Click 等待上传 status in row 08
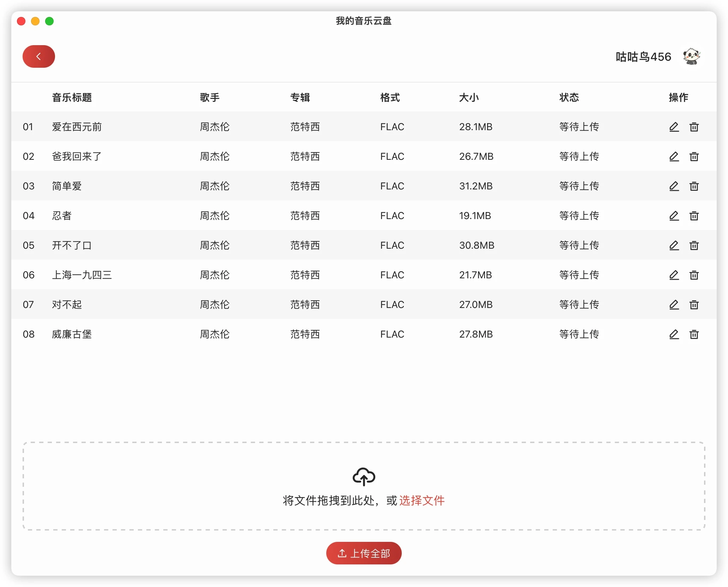This screenshot has height=587, width=728. (x=579, y=334)
